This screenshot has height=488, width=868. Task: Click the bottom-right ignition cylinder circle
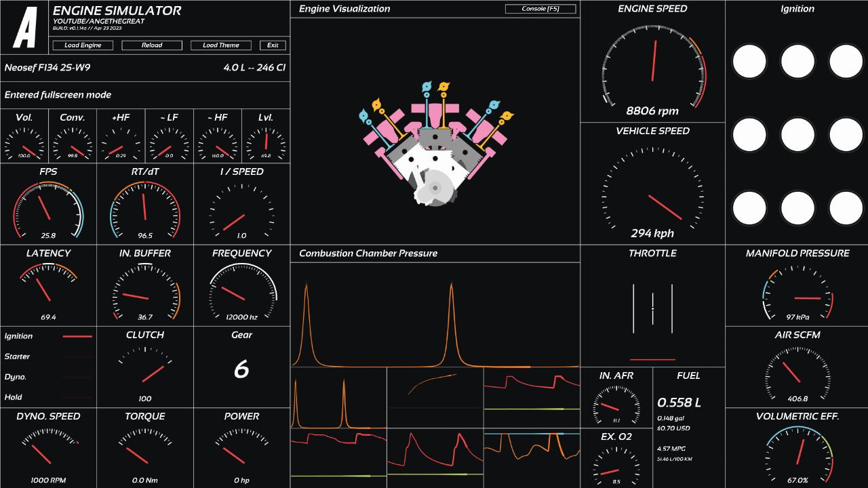point(846,208)
